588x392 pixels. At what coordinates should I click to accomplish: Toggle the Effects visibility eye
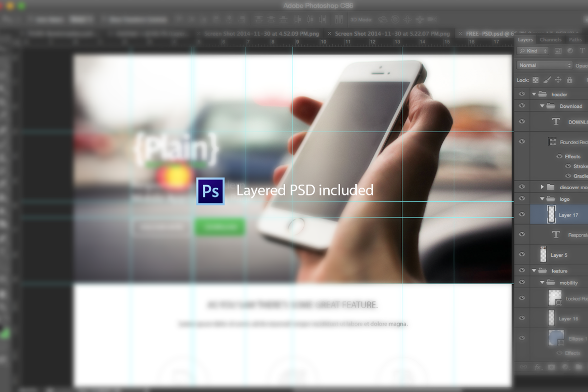559,156
